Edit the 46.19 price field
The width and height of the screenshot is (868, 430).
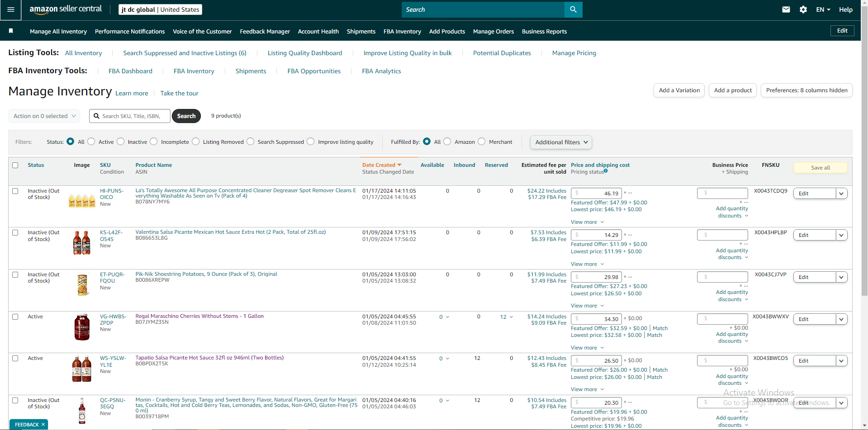coord(596,193)
